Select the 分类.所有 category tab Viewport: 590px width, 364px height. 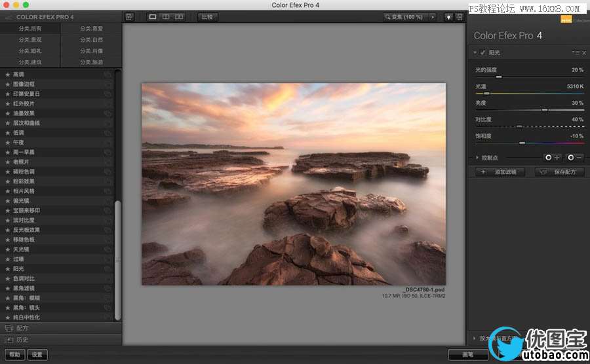(x=30, y=29)
